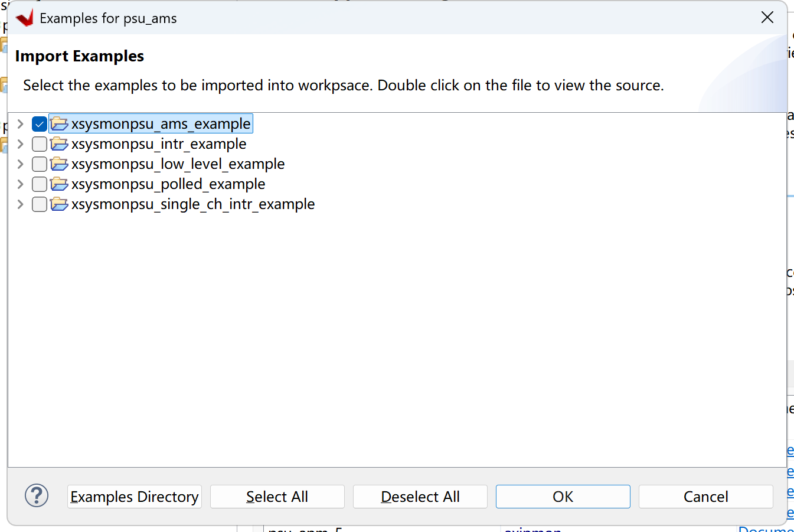794x532 pixels.
Task: Expand the xsysmonpsu_intr_example tree node
Action: 20,144
